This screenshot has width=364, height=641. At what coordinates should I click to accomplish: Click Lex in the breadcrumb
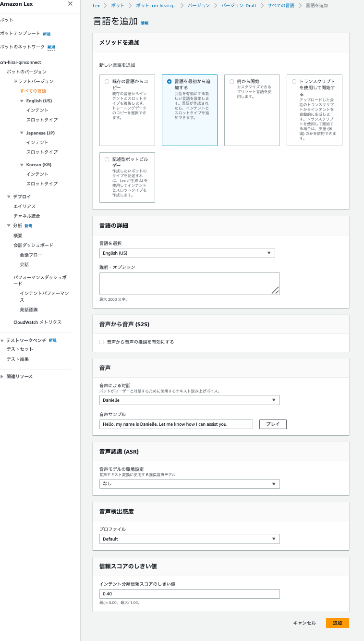point(97,5)
